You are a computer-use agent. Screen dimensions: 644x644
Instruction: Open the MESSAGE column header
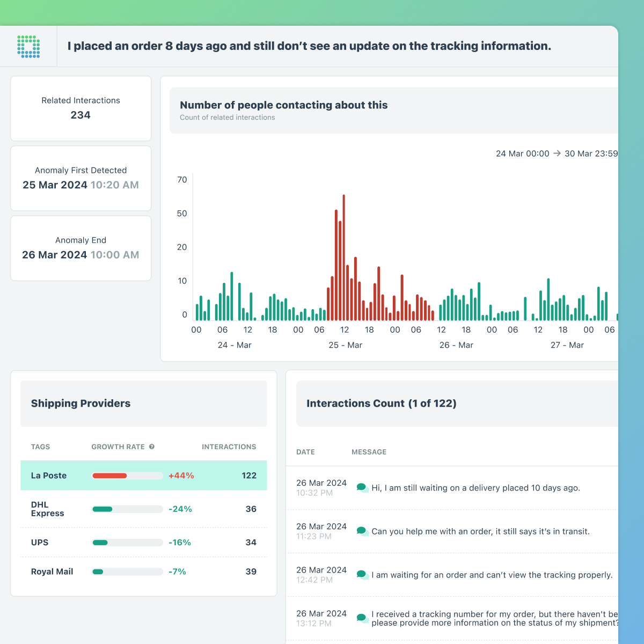click(x=369, y=452)
